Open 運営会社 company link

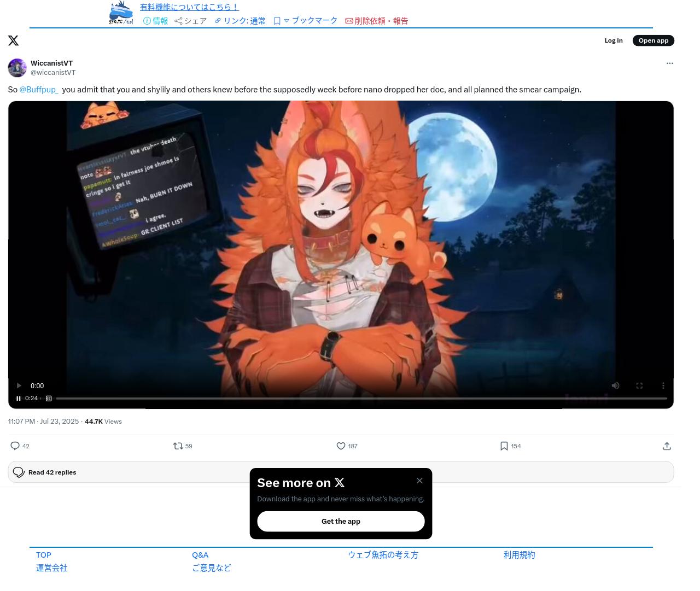[51, 568]
